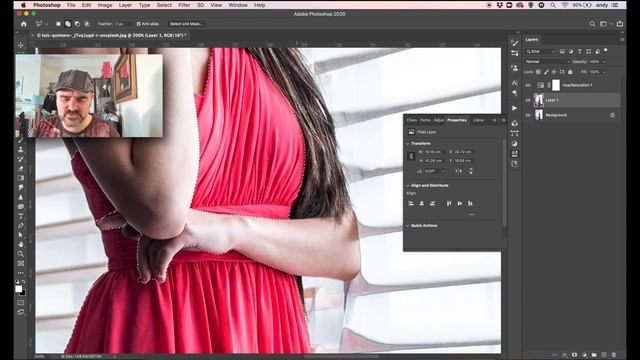
Task: Select the Gradient tool
Action: 21,178
